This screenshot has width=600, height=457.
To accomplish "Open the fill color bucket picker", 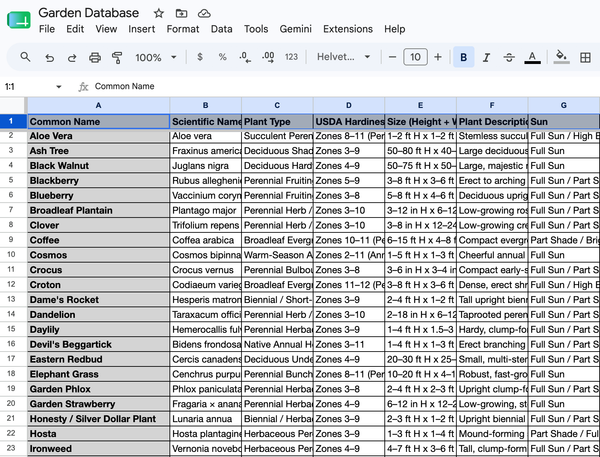I will click(561, 57).
